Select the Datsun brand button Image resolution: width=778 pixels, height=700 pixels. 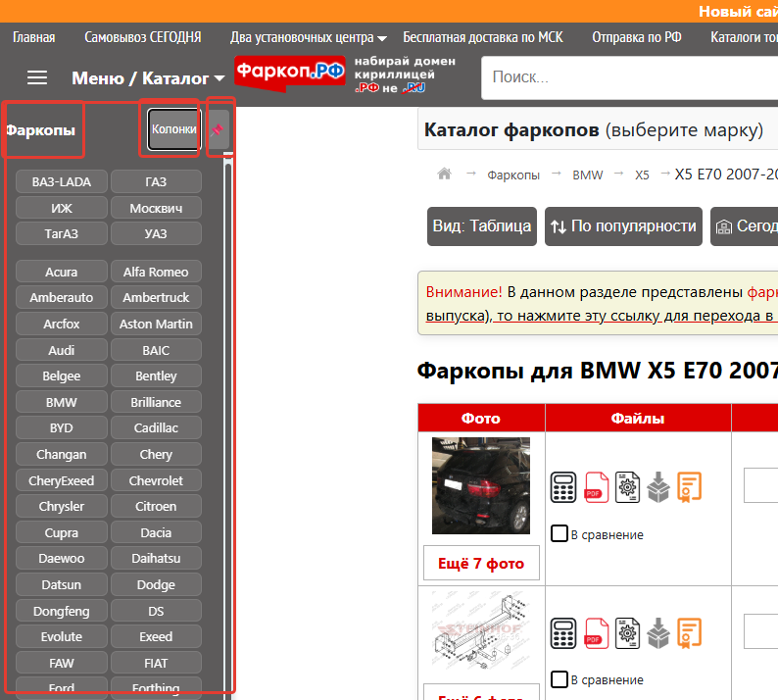62,584
